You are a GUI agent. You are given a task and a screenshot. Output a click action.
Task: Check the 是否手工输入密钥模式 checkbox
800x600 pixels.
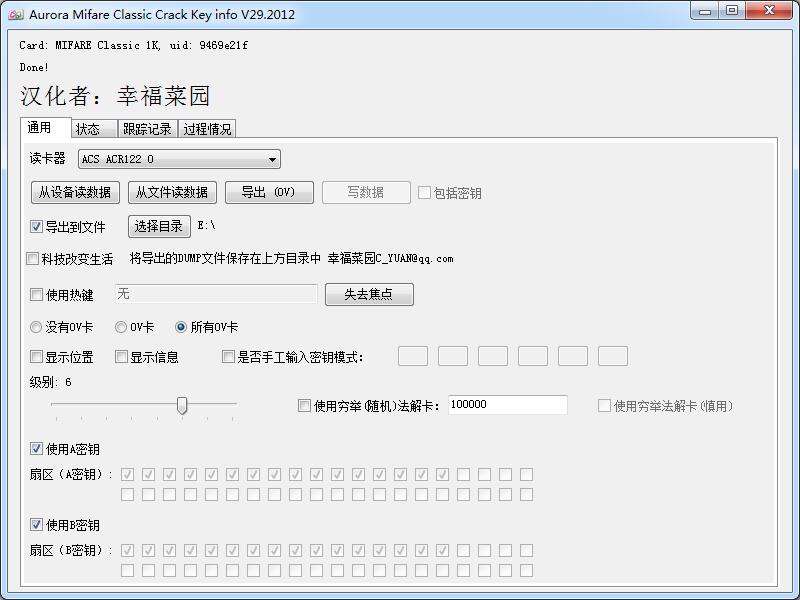tap(229, 357)
